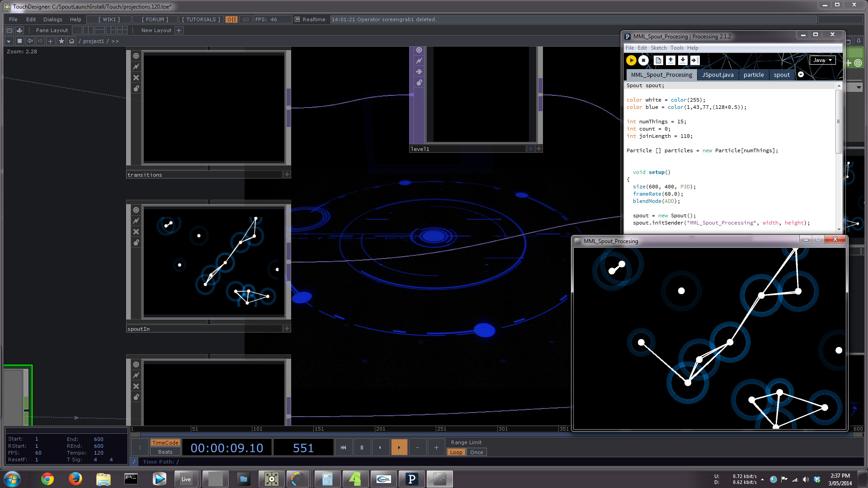Switch to the particle tab
The height and width of the screenshot is (488, 868).
754,75
